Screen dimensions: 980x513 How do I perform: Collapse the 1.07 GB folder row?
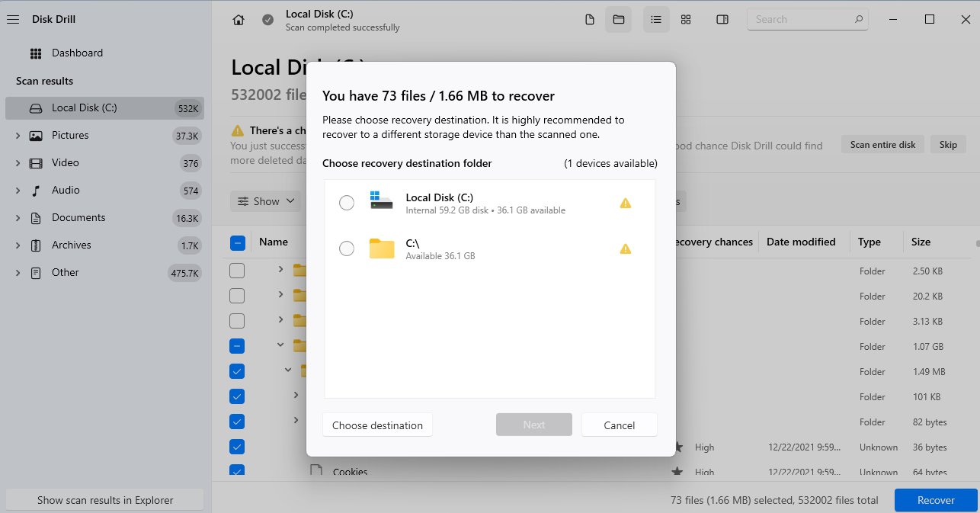click(x=280, y=345)
